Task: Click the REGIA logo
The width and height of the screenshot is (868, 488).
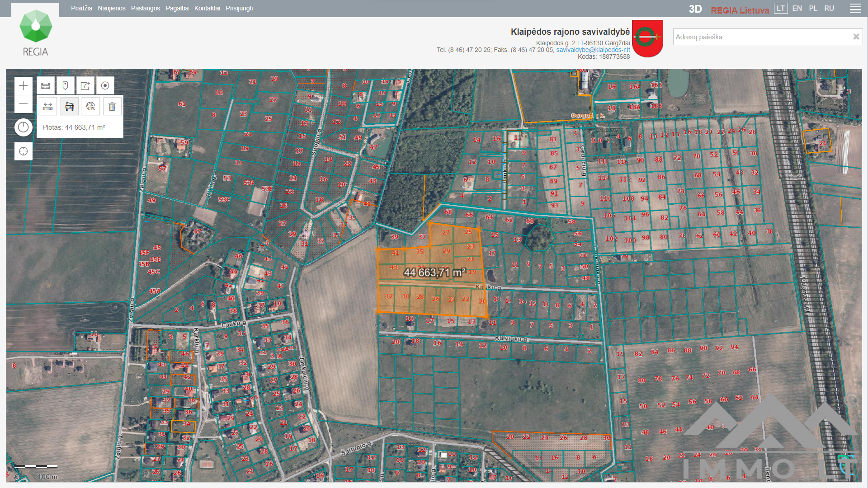Action: 35,33
